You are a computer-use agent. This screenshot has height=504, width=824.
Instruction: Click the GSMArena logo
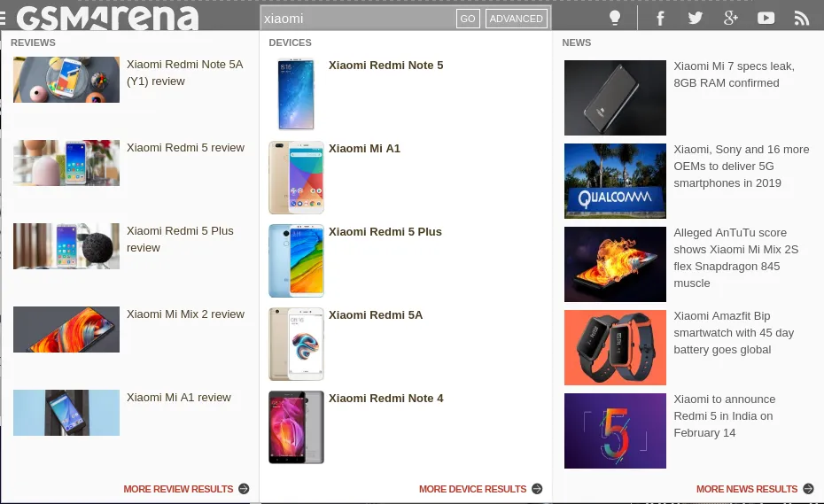pyautogui.click(x=108, y=19)
